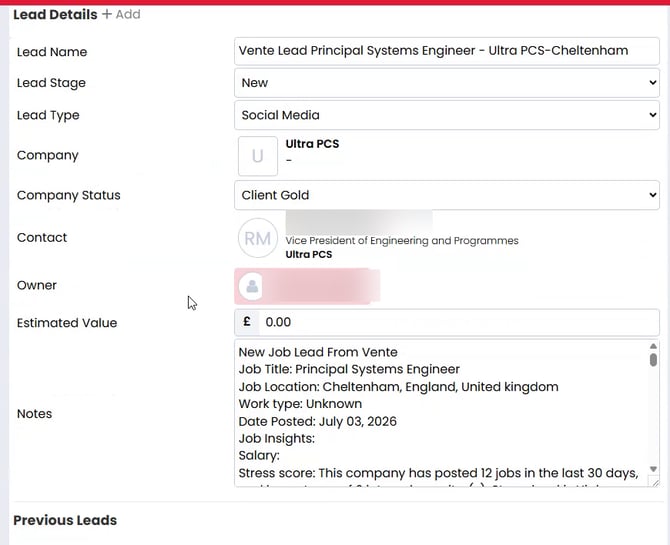670x545 pixels.
Task: Click the Previous Leads heading
Action: (65, 520)
